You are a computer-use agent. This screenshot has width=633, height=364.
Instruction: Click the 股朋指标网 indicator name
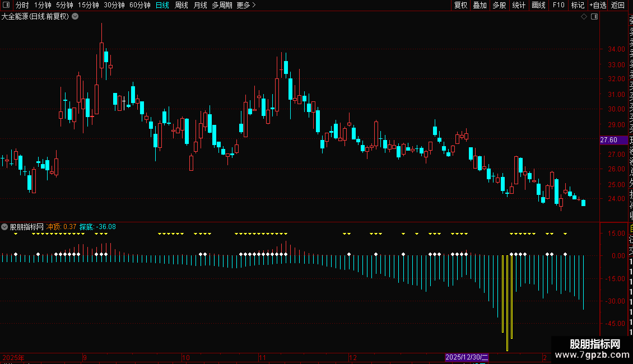click(27, 227)
